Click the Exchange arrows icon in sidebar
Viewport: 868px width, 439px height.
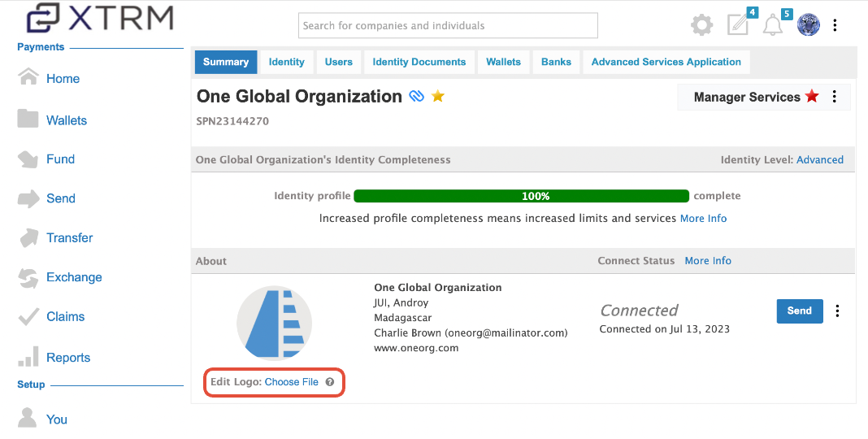click(x=28, y=277)
